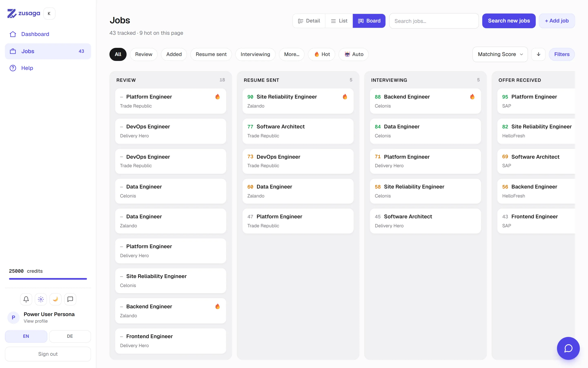Open View profile link

[36, 321]
